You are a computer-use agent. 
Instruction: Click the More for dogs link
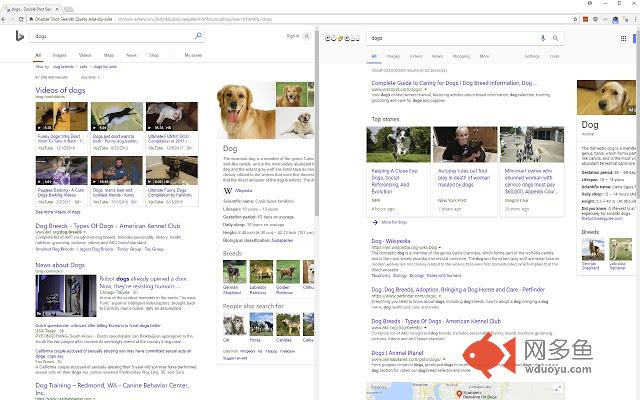coord(394,222)
